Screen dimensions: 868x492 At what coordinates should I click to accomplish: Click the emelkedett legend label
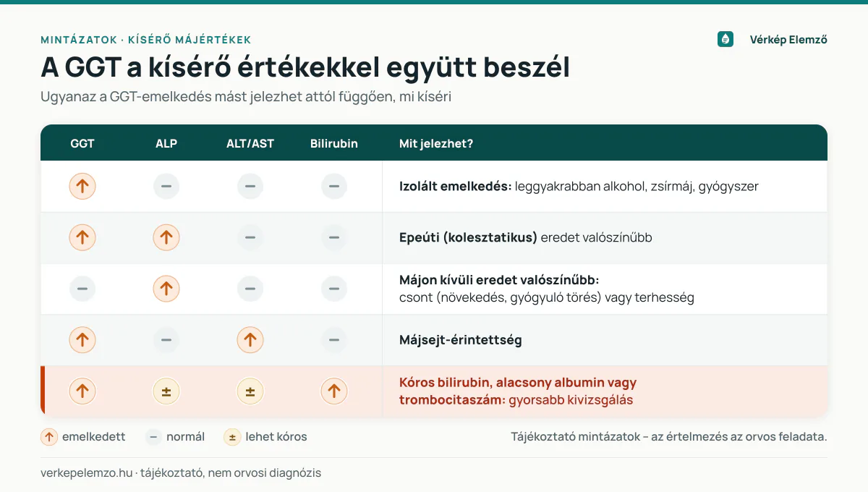coord(94,437)
